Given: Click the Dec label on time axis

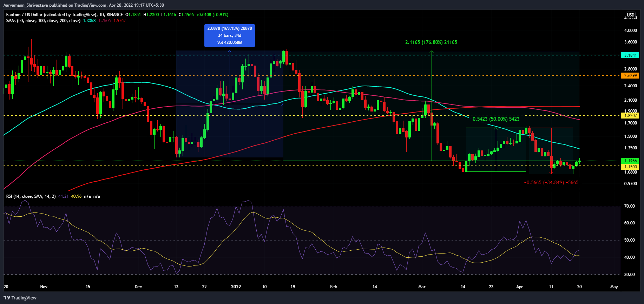Looking at the screenshot, I should coord(138,287).
